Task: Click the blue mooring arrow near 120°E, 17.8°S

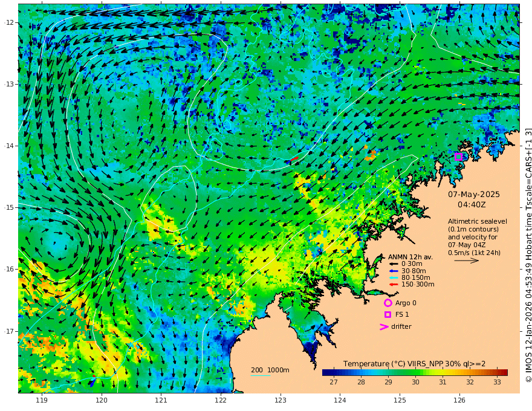Action: pos(92,382)
